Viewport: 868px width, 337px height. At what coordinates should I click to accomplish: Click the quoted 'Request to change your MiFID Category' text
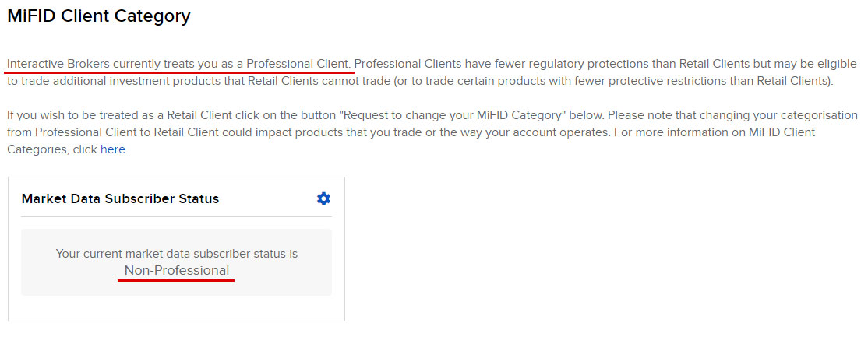(471, 116)
